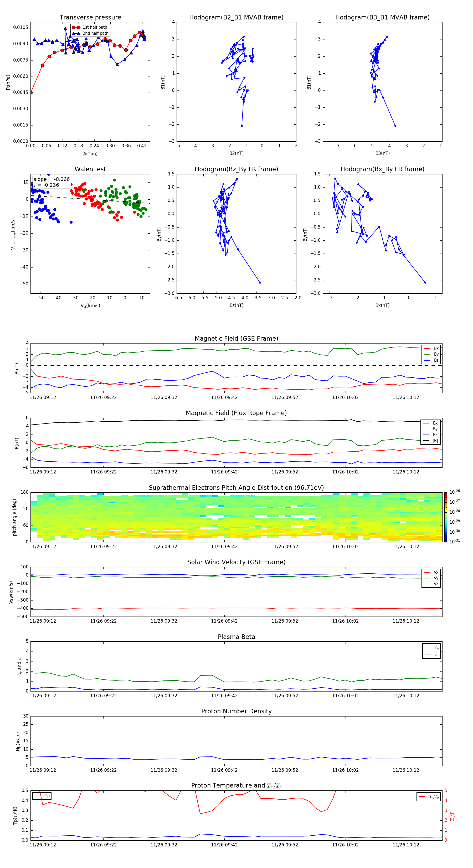Click the 'A(T·m)' x-axis label
The width and height of the screenshot is (473, 868).
[90, 154]
